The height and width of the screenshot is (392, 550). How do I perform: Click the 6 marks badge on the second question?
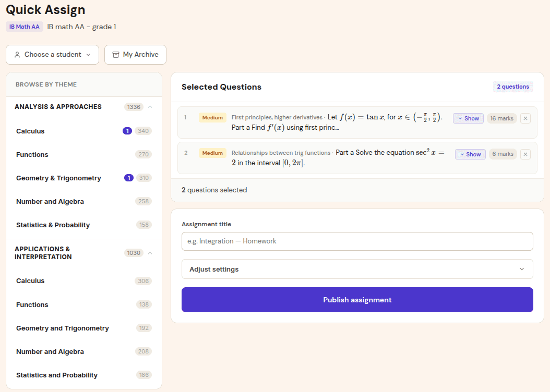(x=503, y=154)
